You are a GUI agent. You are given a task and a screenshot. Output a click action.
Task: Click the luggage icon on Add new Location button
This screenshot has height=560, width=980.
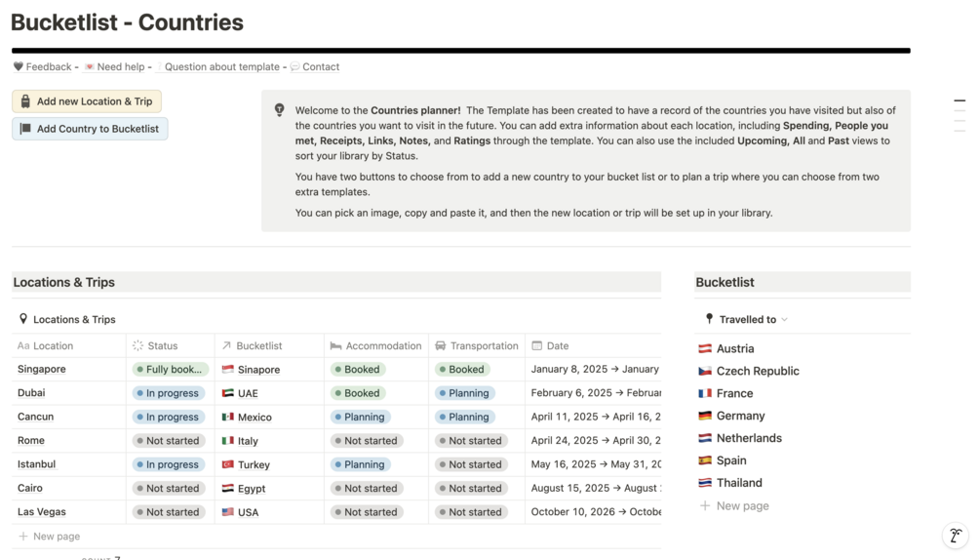coord(25,101)
